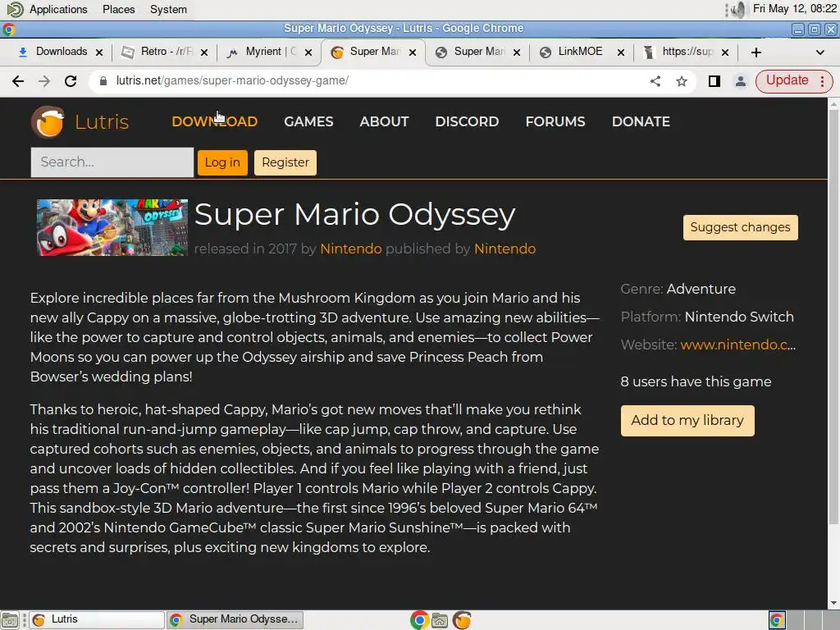The width and height of the screenshot is (840, 630).
Task: Switch to the https://sup tab
Action: (685, 52)
